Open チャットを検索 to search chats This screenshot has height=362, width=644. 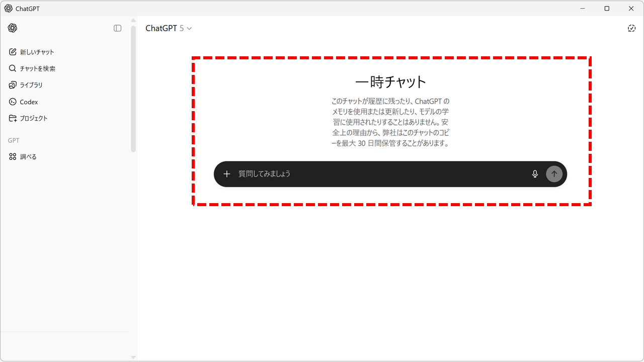[37, 68]
